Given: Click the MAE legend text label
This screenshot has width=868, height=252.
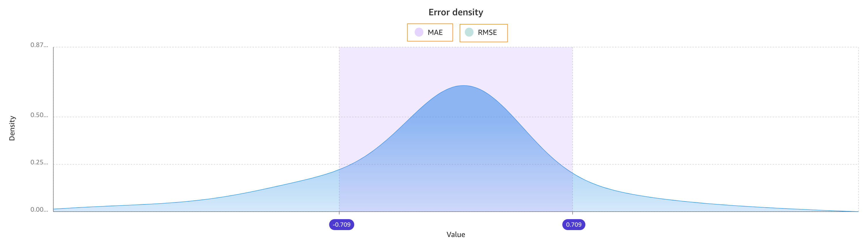Looking at the screenshot, I should click(x=435, y=32).
